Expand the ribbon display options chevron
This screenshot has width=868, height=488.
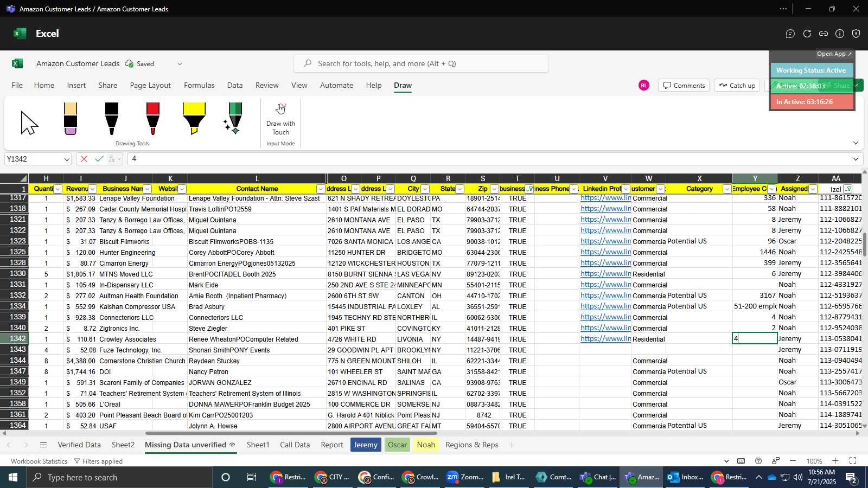(856, 143)
